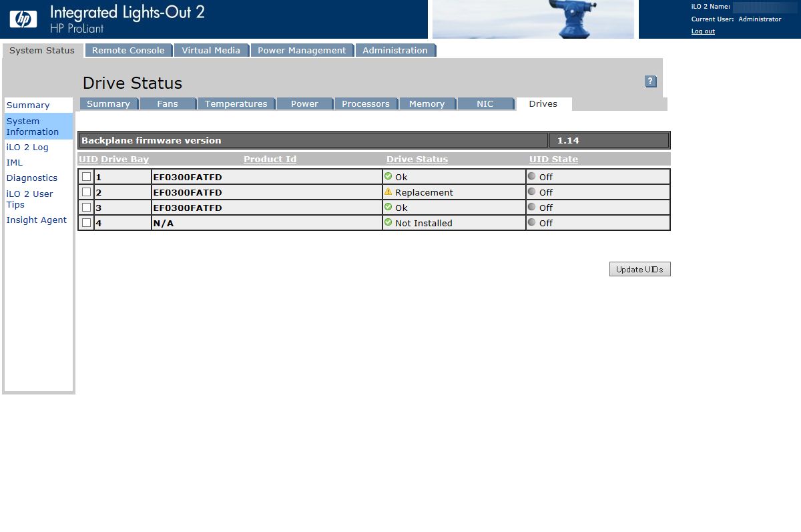Screen dimensions: 801x532
Task: Select the Summary sub-tab
Action: [x=108, y=103]
